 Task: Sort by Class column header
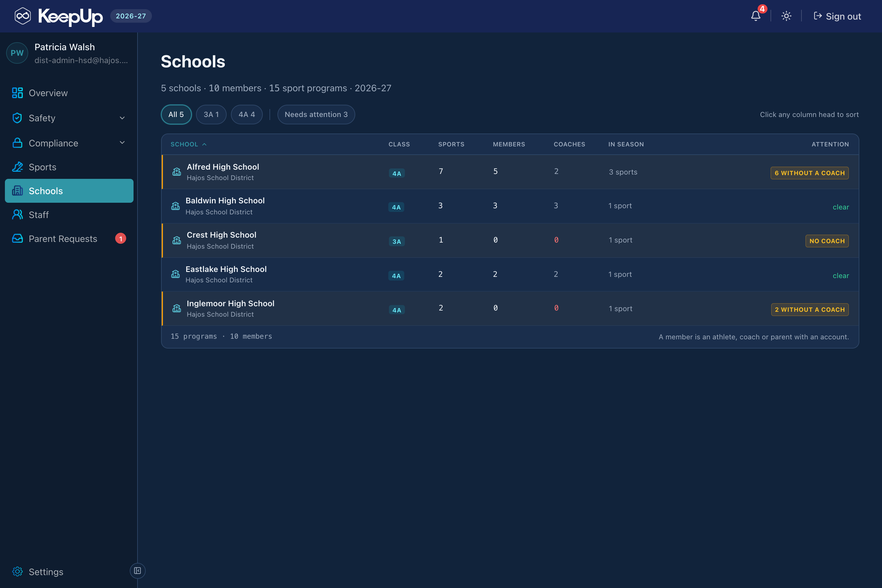[x=399, y=144]
